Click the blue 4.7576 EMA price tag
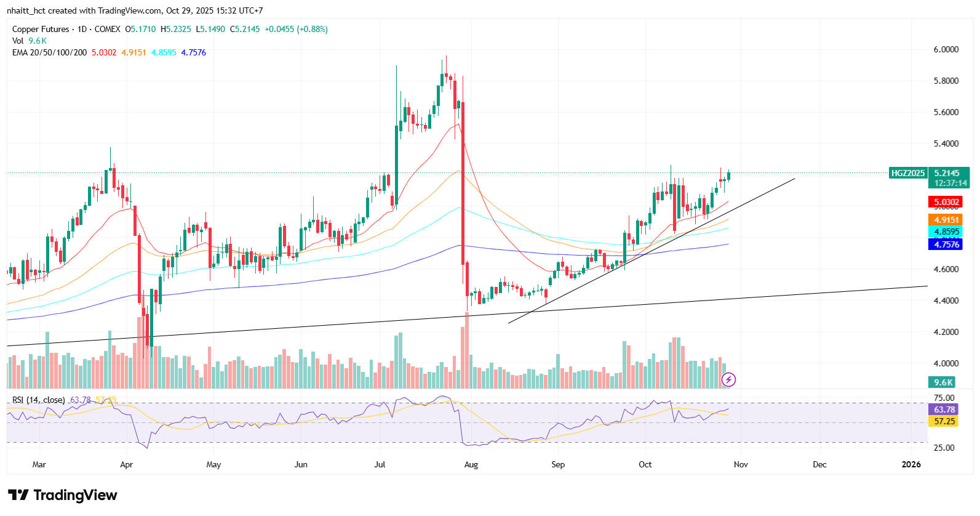Screen dimensions: 980x516 [x=946, y=244]
